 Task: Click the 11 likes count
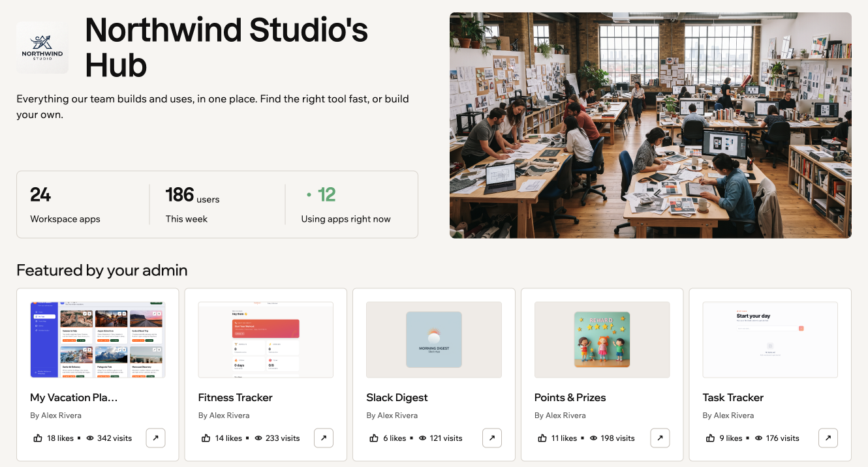tap(564, 438)
